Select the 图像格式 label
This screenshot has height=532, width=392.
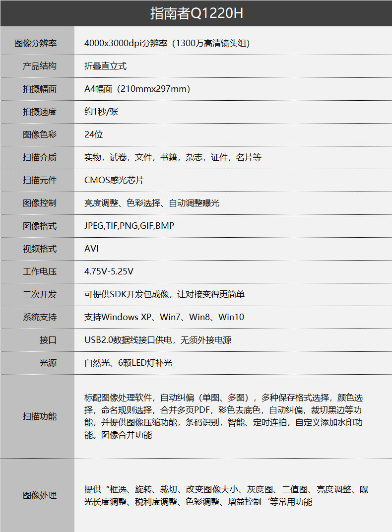[x=40, y=226]
